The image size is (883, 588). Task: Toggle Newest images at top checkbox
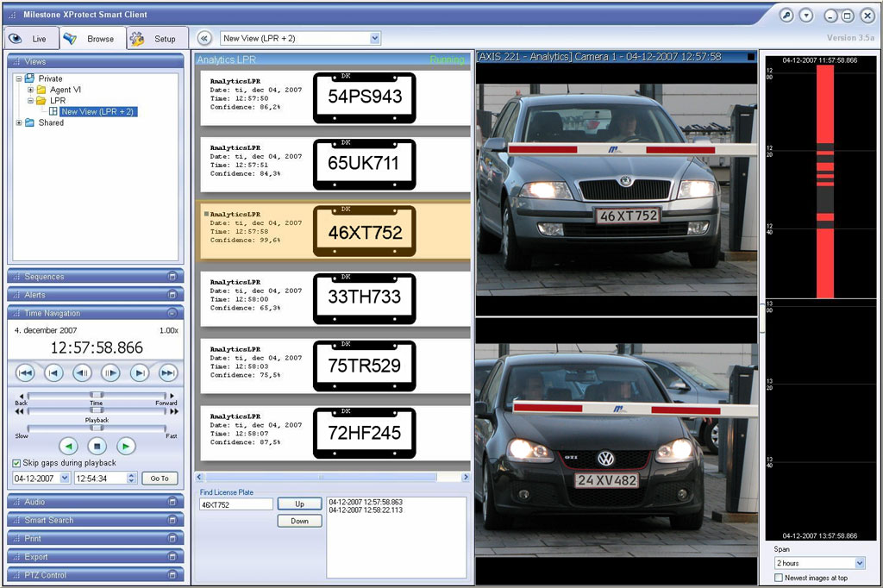[779, 578]
